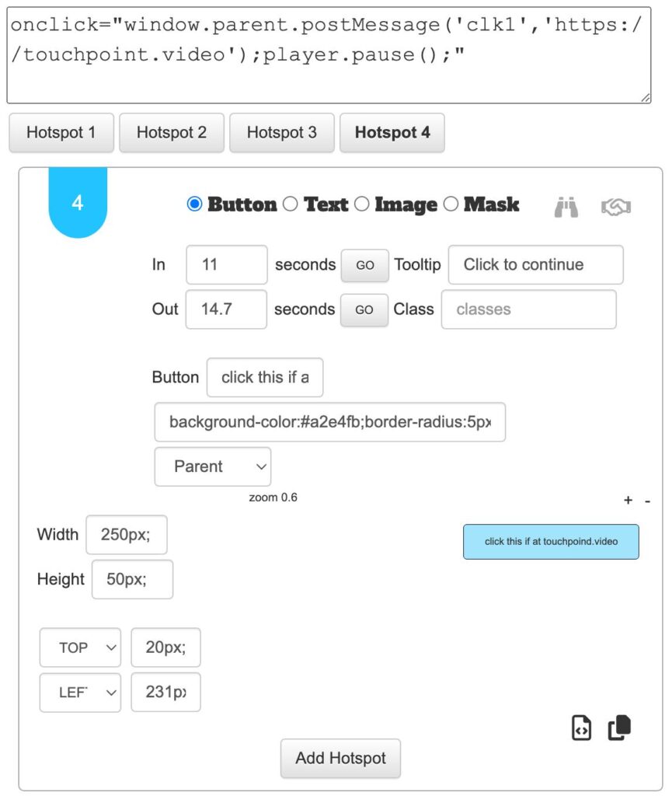Click the 'zoom 0.6' label
Screen dimensions: 672x796
click(273, 497)
